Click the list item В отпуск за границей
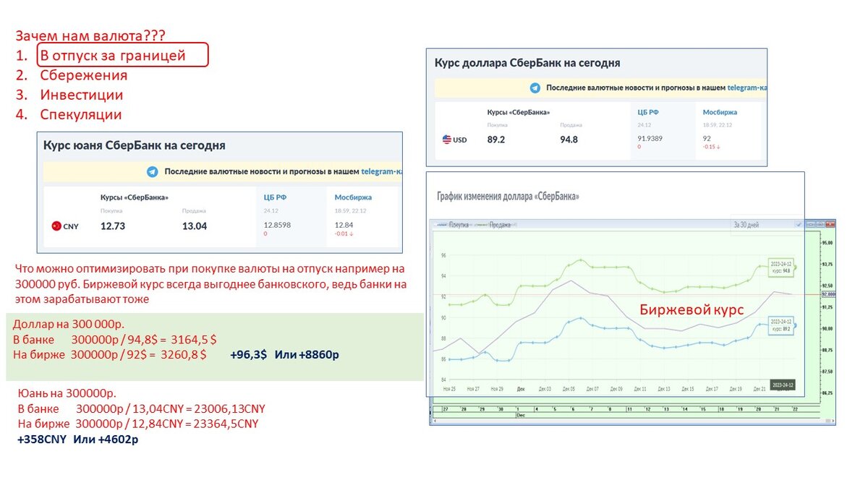This screenshot has width=868, height=488. tap(112, 55)
